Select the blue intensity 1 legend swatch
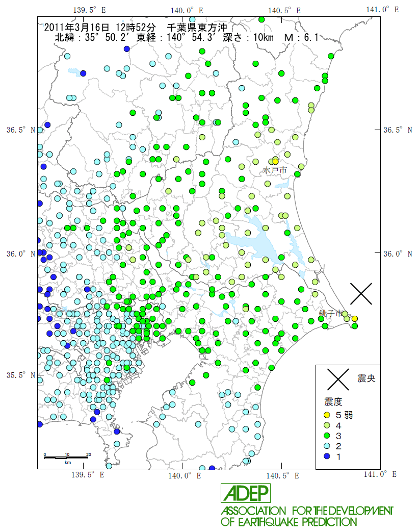This screenshot has height=532, width=419. tap(327, 456)
